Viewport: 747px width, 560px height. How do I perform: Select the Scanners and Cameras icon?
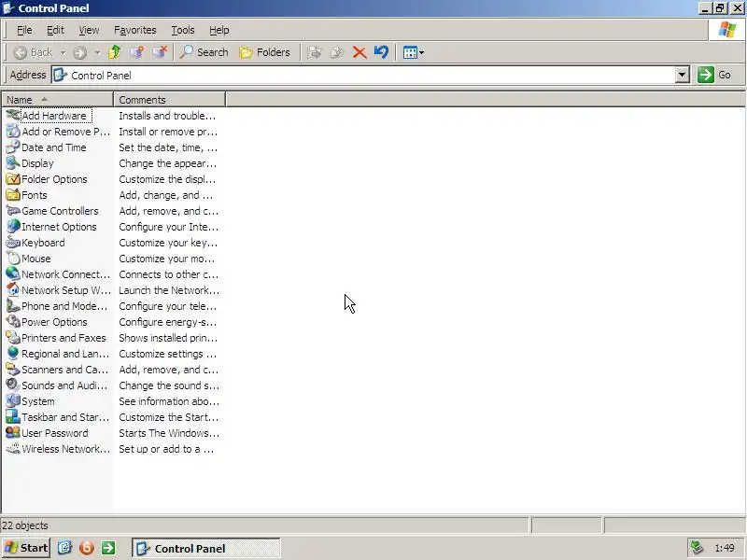pos(13,370)
